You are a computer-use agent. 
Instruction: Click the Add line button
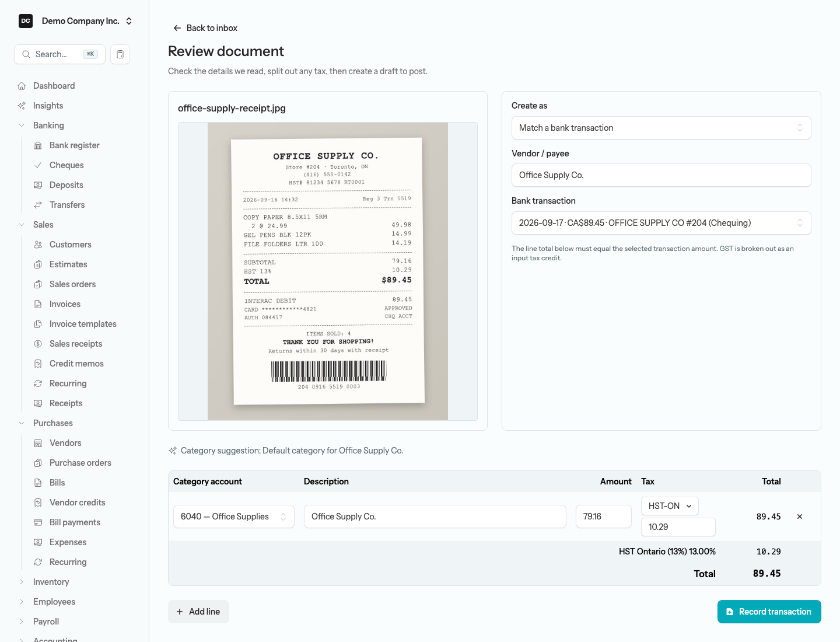198,612
